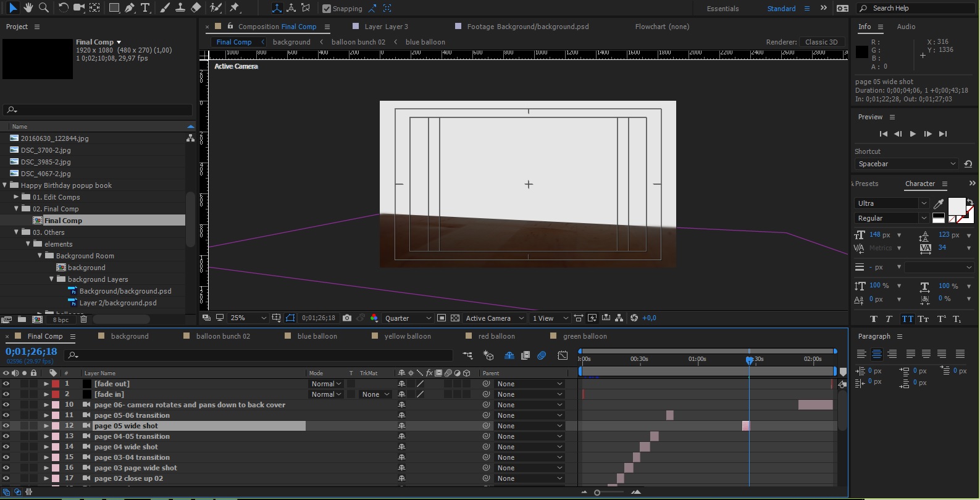The height and width of the screenshot is (500, 980).
Task: Choose the Clone Stamp tool
Action: point(180,8)
